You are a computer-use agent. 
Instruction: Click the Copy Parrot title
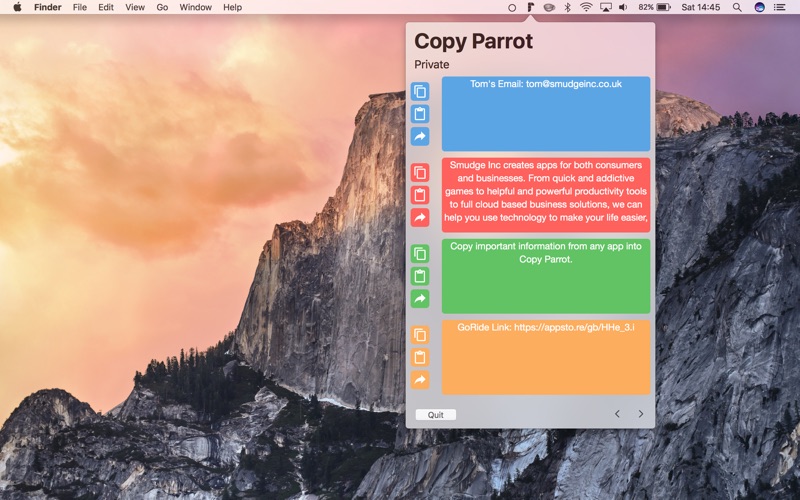473,41
